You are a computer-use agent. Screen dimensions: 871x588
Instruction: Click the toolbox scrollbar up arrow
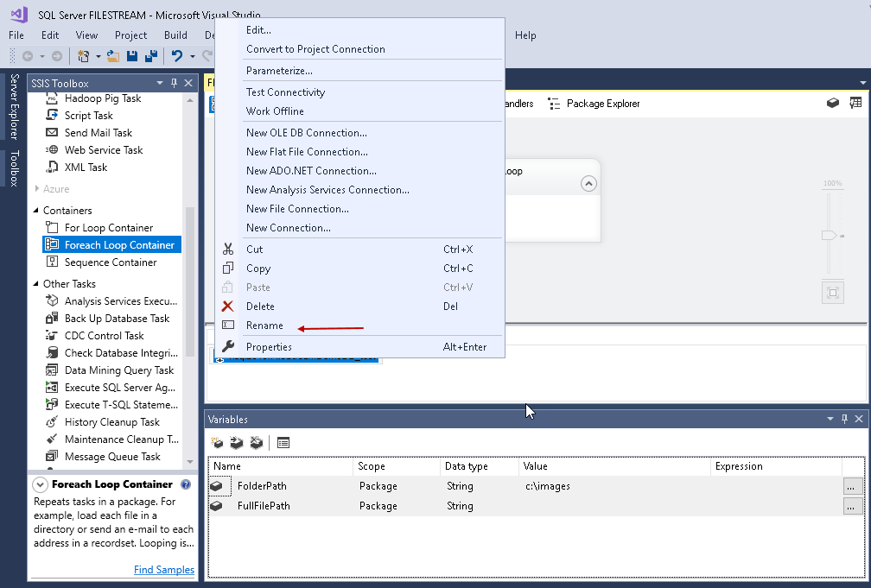190,100
